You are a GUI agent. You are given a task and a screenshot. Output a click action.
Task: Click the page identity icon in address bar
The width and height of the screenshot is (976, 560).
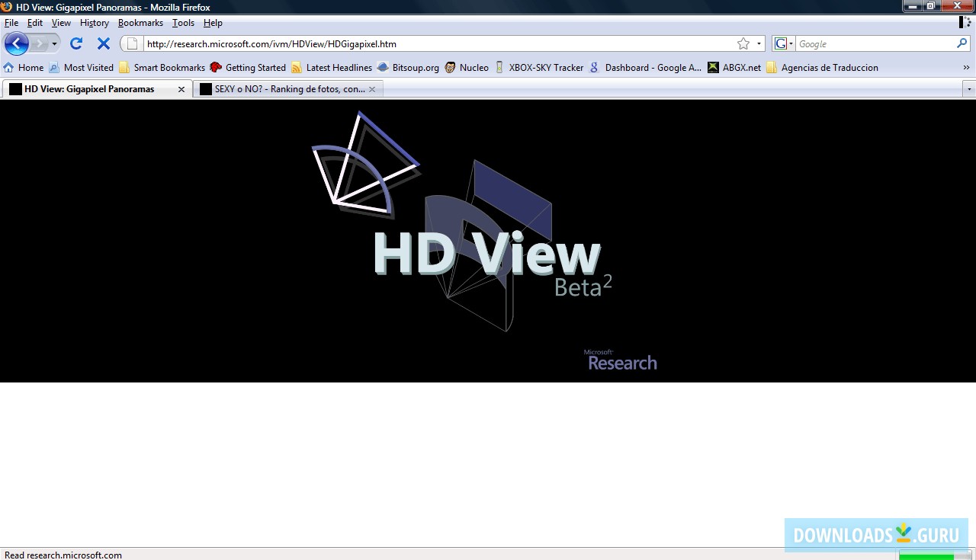[x=132, y=43]
